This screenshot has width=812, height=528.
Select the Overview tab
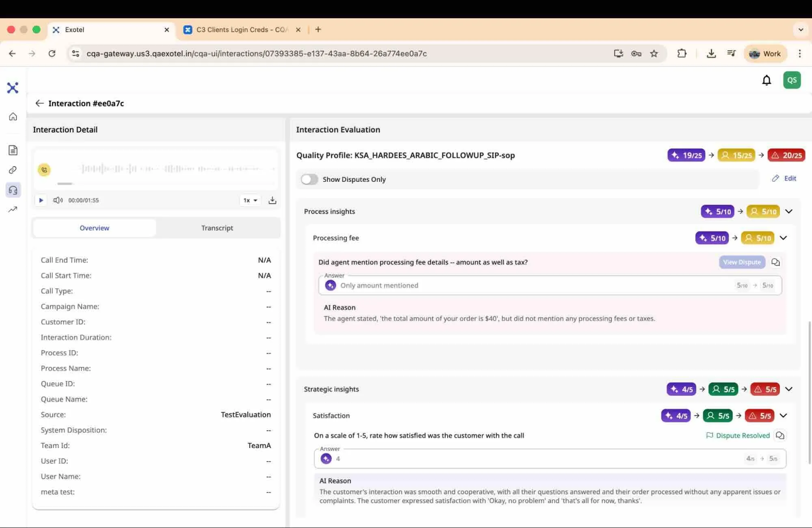point(94,228)
